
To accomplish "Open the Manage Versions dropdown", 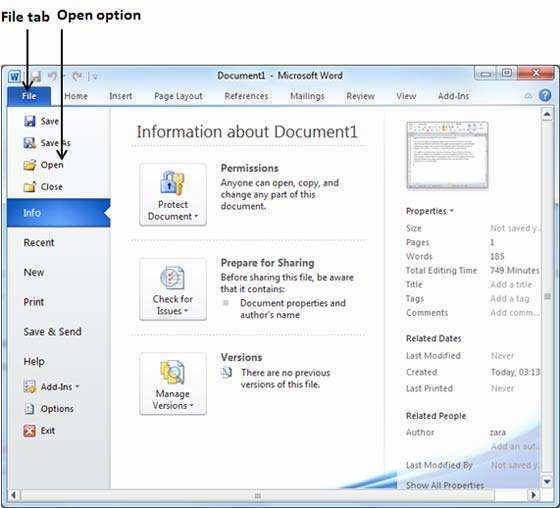I will coord(173,384).
